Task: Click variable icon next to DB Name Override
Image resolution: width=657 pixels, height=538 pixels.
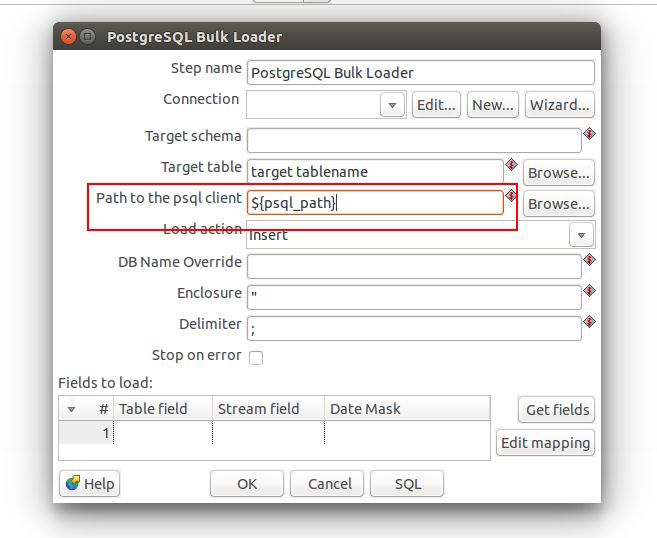Action: [x=590, y=260]
